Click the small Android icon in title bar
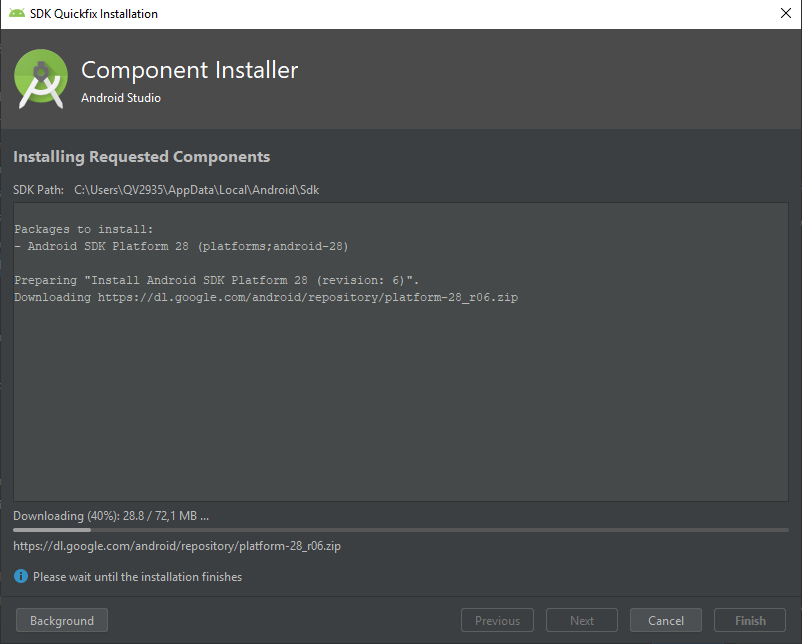 tap(16, 14)
